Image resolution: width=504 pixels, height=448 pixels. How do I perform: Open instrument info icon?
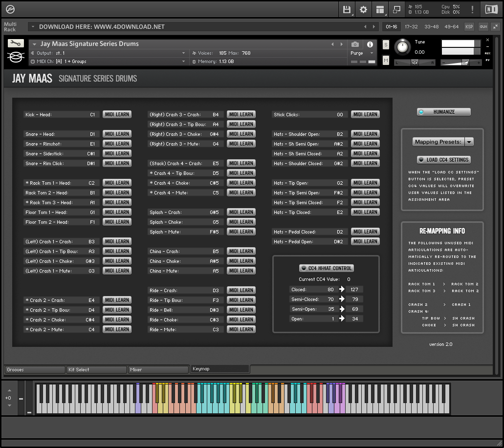tap(370, 44)
